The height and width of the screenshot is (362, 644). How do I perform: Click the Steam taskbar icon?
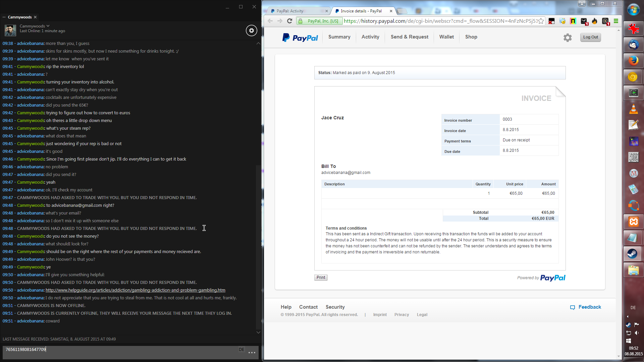[633, 254]
